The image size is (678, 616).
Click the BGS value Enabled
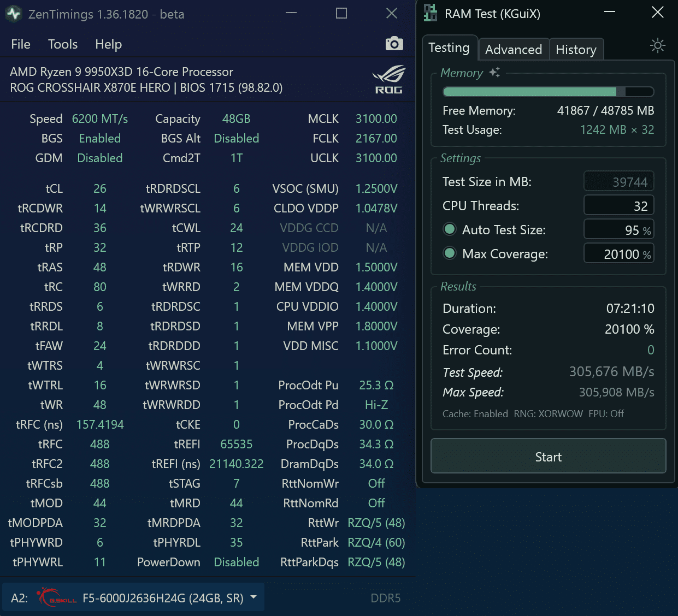100,138
